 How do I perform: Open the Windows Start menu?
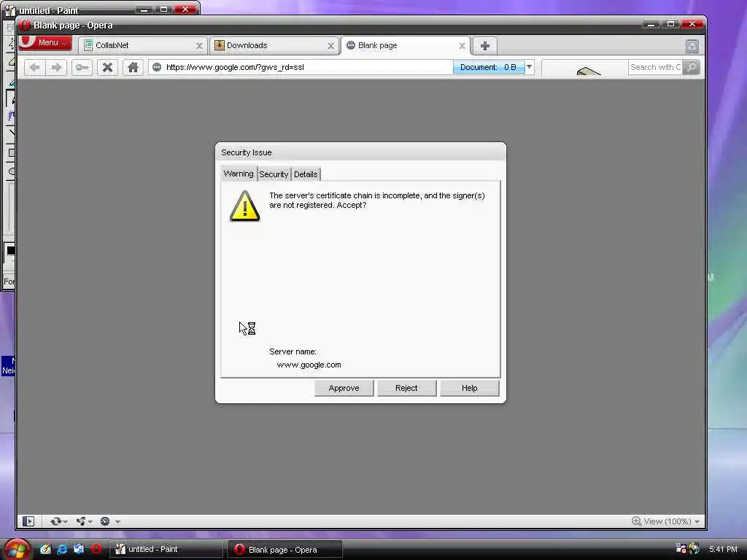tap(17, 550)
